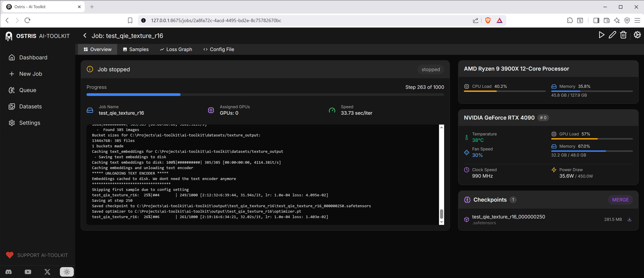Open the Brave Shields icon
Viewport: 644px width, 278px height.
[x=488, y=20]
